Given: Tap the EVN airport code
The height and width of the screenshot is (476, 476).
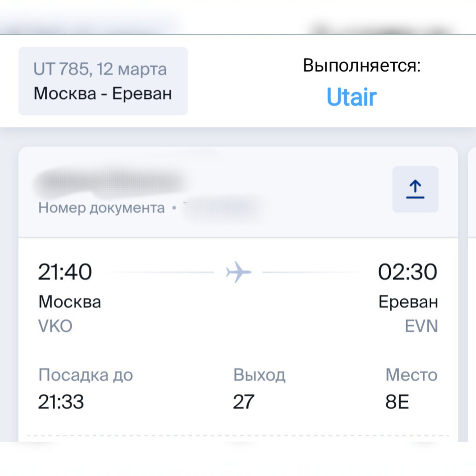Looking at the screenshot, I should 421,326.
